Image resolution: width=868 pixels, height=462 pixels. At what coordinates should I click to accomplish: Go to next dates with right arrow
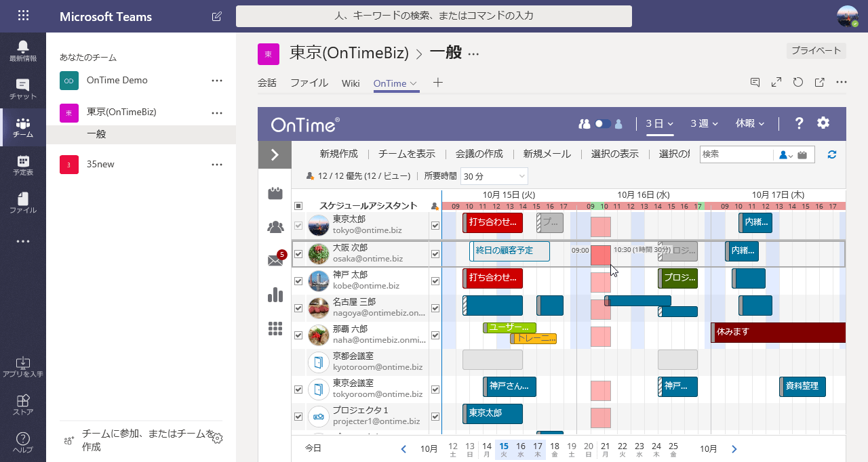[734, 448]
